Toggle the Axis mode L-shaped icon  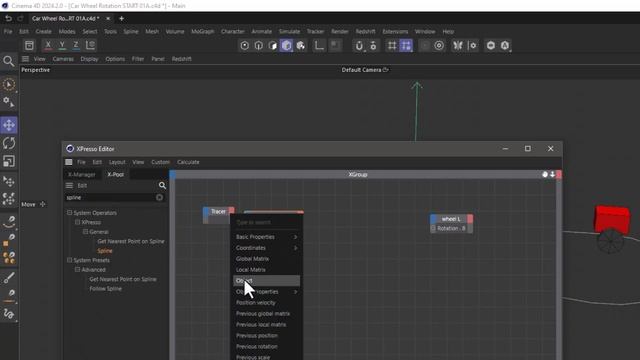click(x=319, y=46)
